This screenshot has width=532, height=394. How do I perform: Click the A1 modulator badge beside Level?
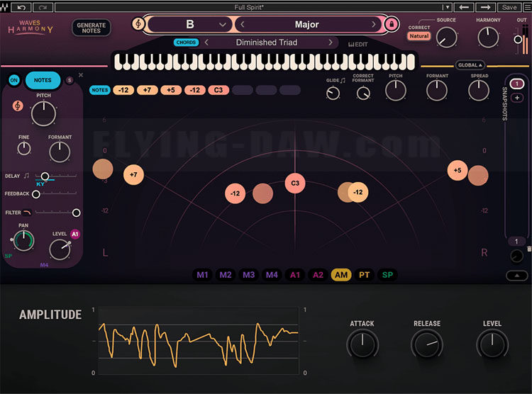(x=75, y=234)
